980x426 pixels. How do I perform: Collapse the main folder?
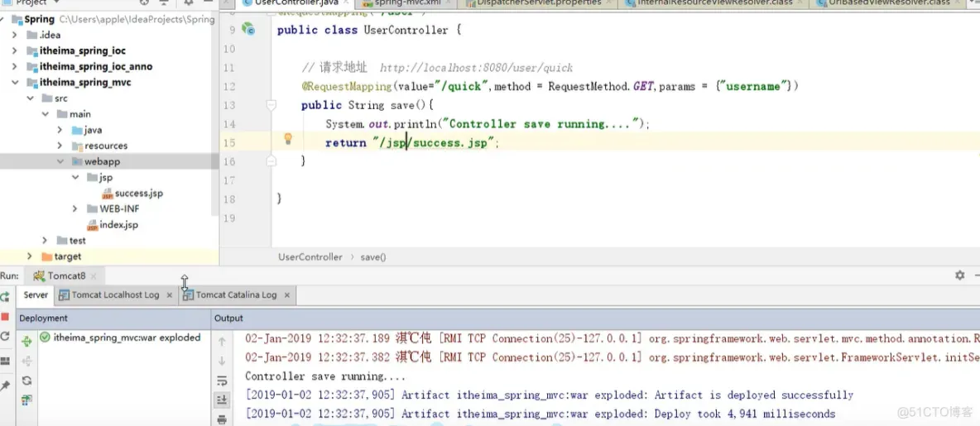[45, 113]
